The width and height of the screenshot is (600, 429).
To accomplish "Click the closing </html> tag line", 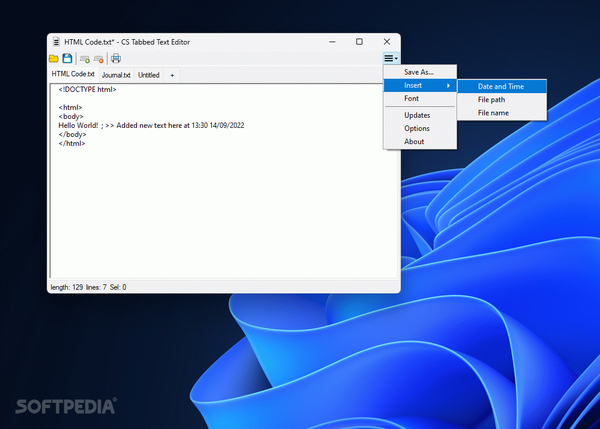I will [72, 144].
